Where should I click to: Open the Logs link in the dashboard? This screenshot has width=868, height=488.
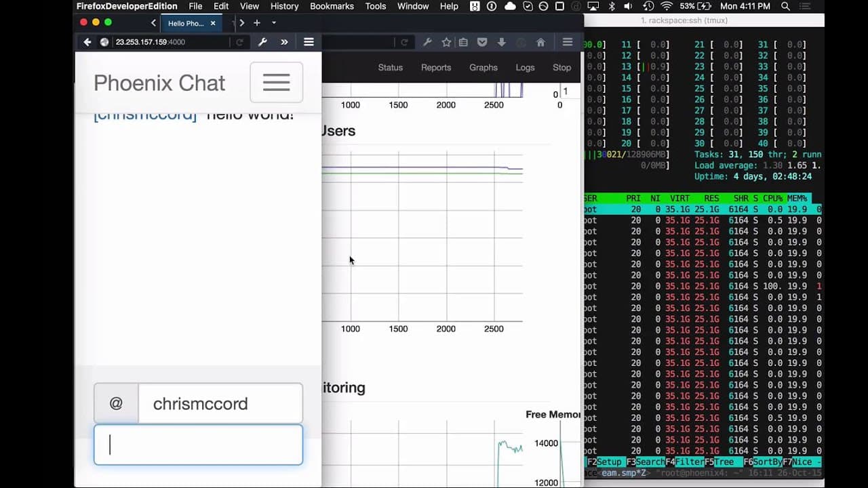click(x=525, y=68)
